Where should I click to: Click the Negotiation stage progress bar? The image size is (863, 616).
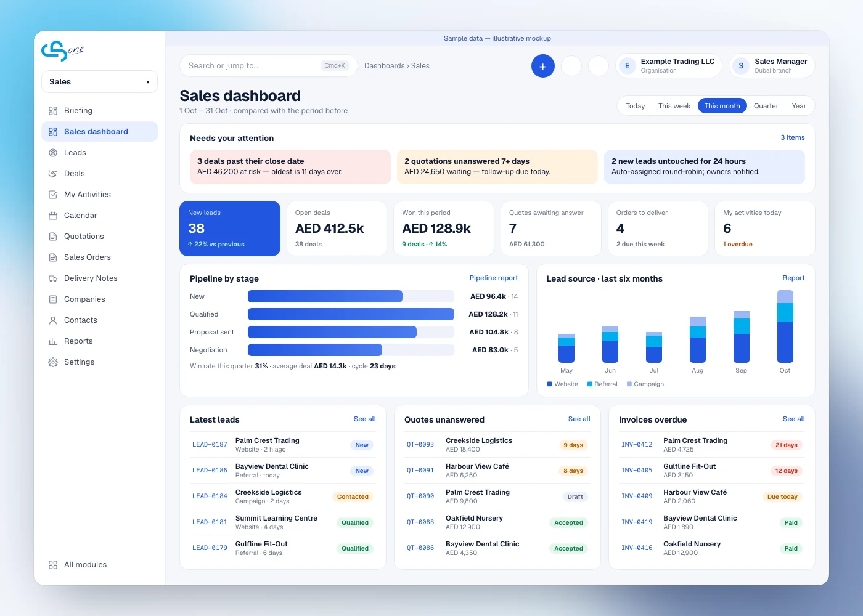(351, 350)
